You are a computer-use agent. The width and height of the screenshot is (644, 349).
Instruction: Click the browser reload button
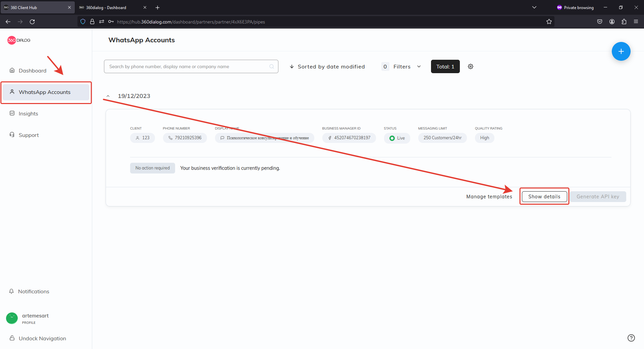(32, 22)
